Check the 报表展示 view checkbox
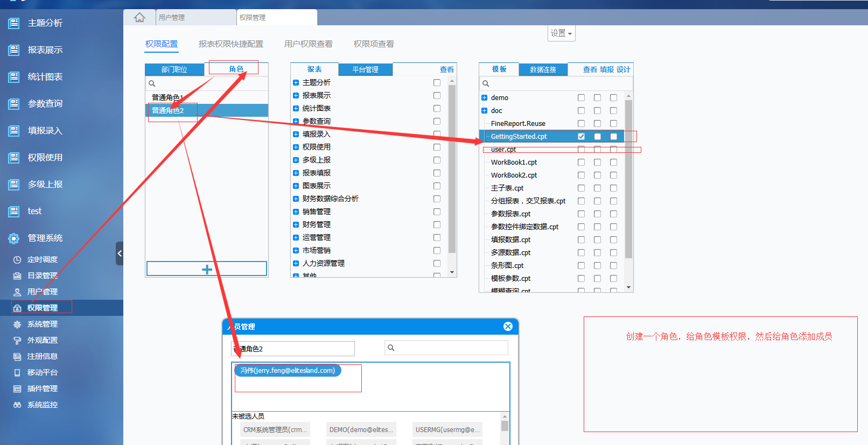868x445 pixels. pos(437,95)
